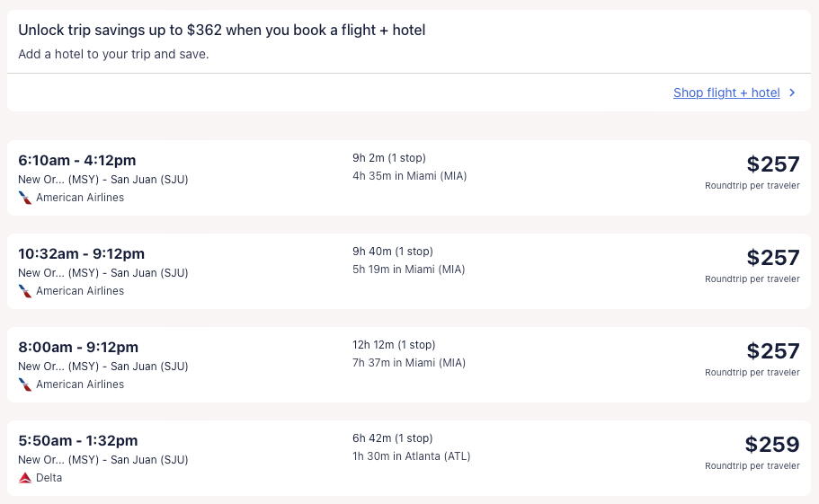Click the Delta airline name label

tap(49, 478)
